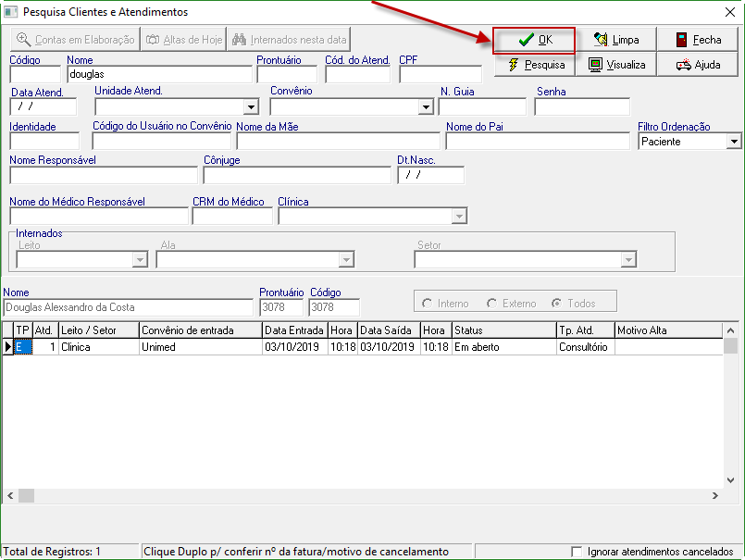Screen dimensions: 745x560
Task: Click the Em aberto status cell
Action: tap(504, 346)
